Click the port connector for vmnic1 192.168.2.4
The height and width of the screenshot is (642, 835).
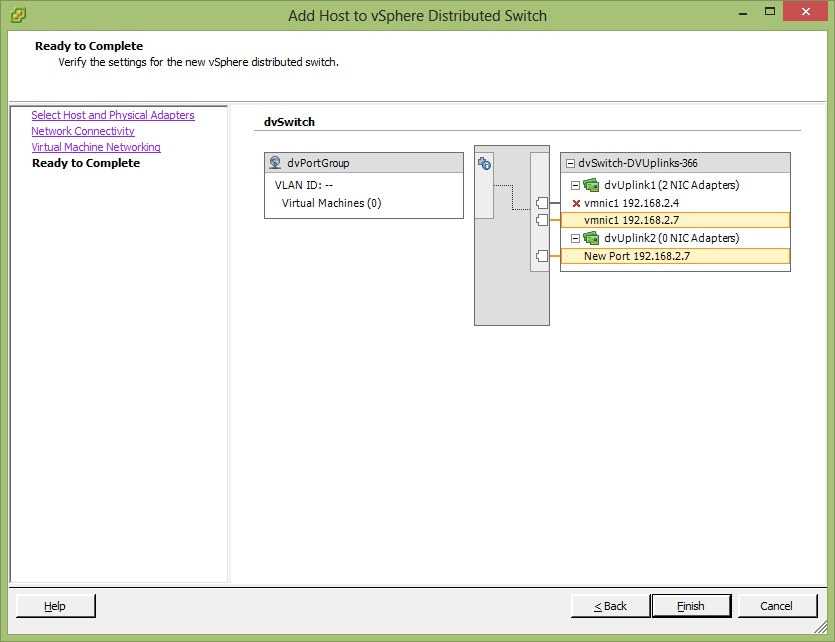click(542, 203)
